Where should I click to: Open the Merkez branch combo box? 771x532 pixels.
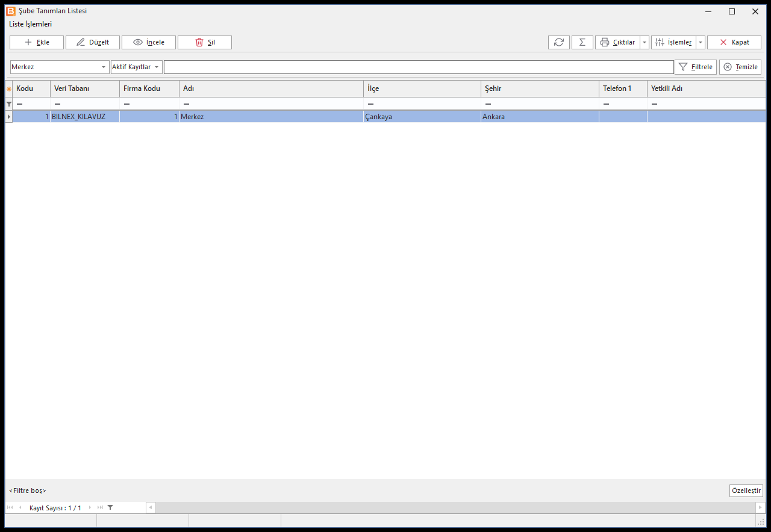[x=60, y=67]
